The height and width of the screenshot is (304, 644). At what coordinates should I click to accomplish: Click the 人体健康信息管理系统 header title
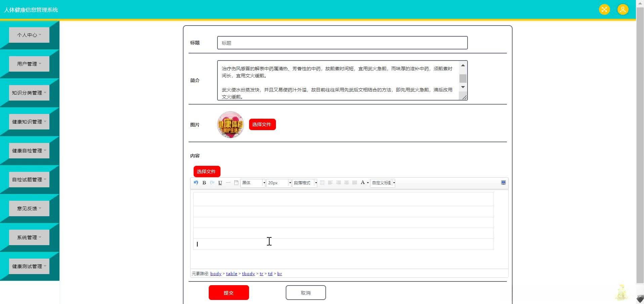pos(31,10)
